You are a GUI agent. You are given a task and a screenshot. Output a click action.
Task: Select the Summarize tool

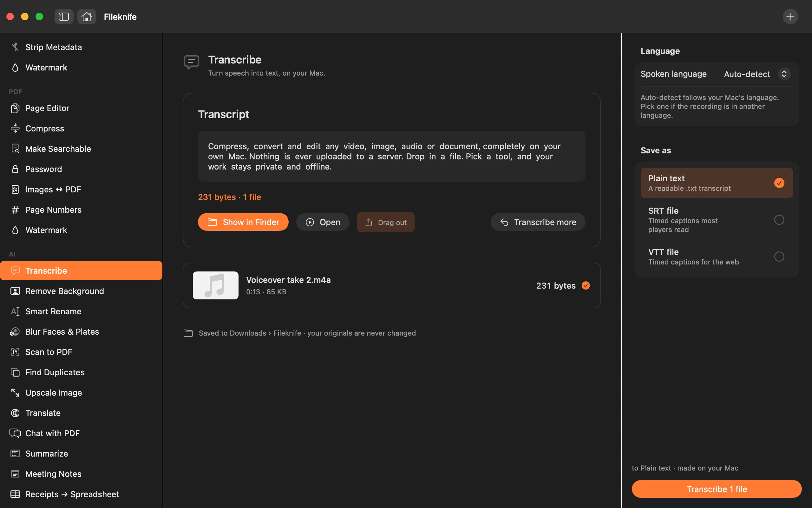(81, 454)
